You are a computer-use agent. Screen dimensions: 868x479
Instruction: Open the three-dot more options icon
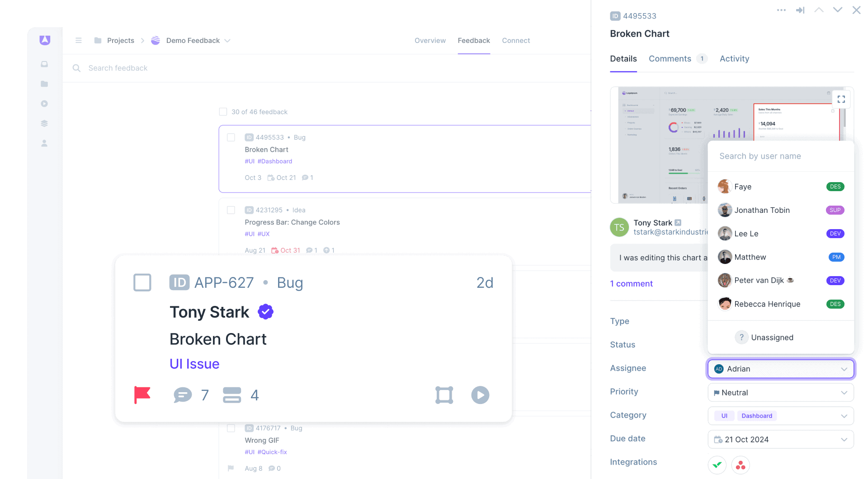pyautogui.click(x=781, y=10)
